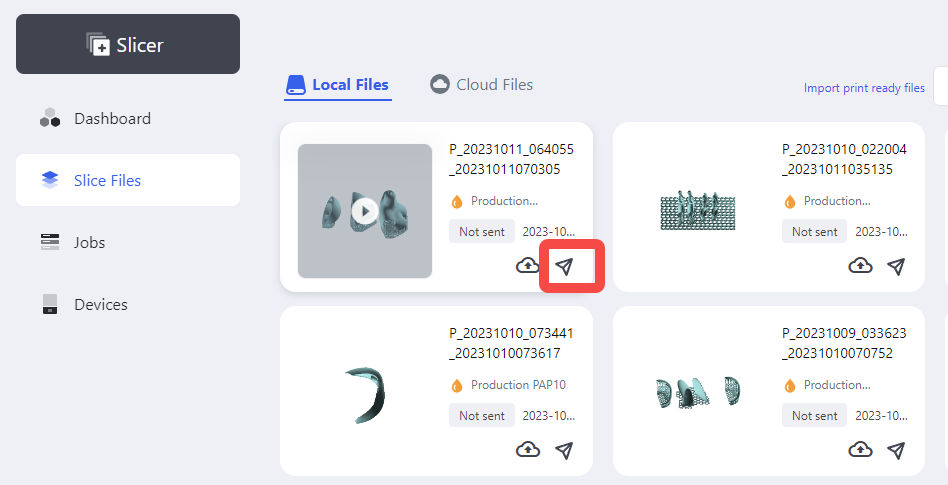Select Slice Files in sidebar
The image size is (948, 485).
click(107, 181)
